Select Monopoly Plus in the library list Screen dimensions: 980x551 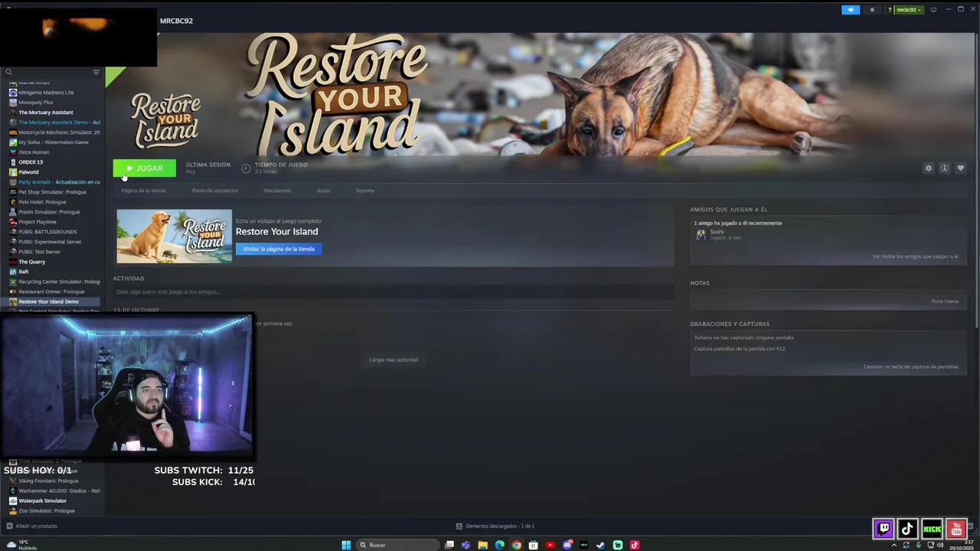pyautogui.click(x=36, y=103)
